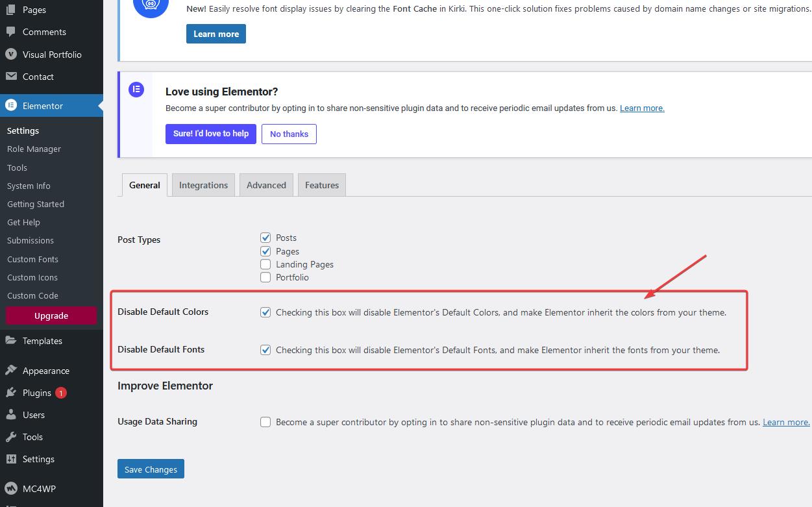This screenshot has height=507, width=812.
Task: Click the Improve Elementor heading
Action: click(x=165, y=386)
